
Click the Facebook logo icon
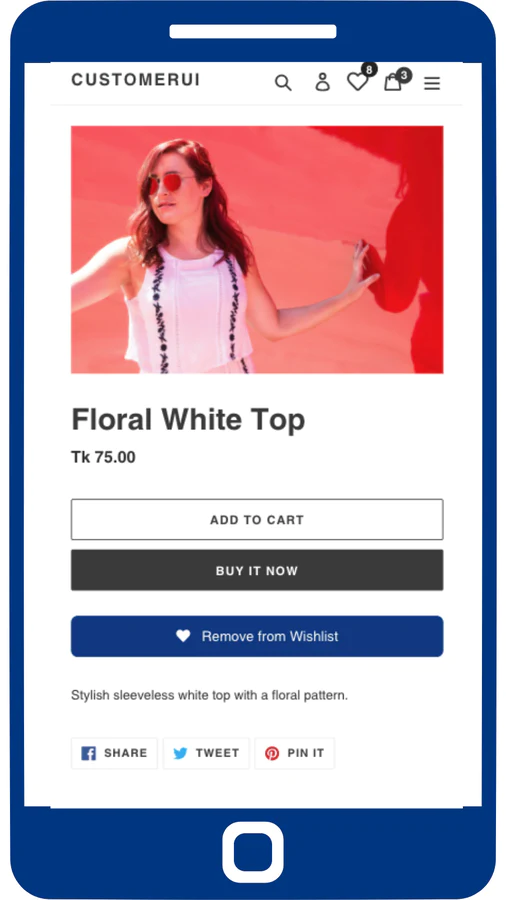tap(88, 753)
